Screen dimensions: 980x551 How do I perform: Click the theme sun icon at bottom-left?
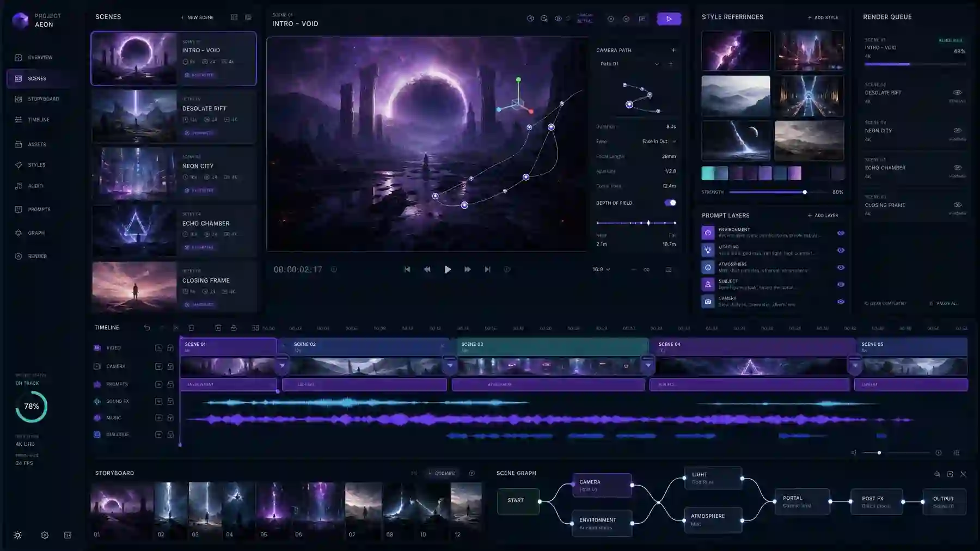(17, 535)
